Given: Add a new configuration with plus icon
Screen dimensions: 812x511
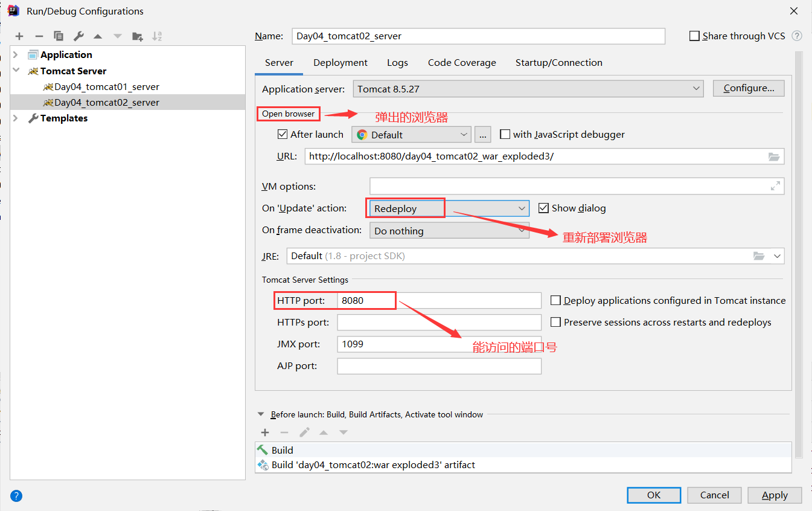Looking at the screenshot, I should pyautogui.click(x=19, y=36).
